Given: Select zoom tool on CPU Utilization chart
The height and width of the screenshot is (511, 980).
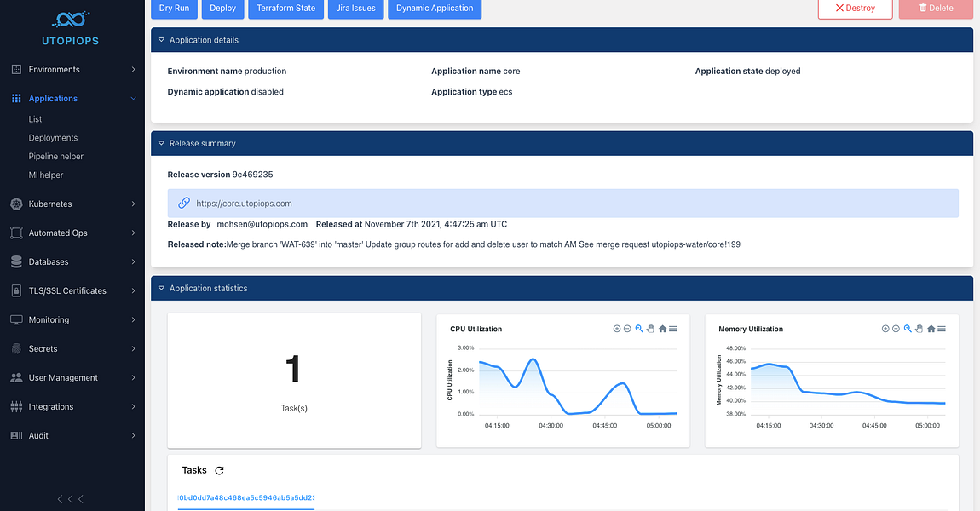Looking at the screenshot, I should click(x=639, y=329).
